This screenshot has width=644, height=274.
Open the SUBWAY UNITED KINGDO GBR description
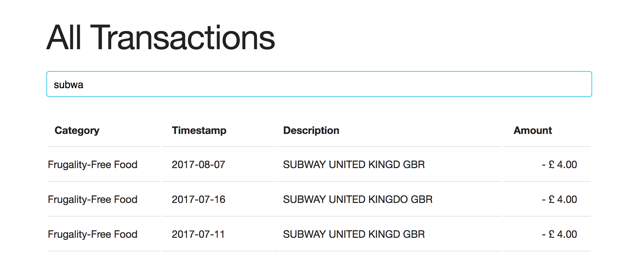click(357, 200)
